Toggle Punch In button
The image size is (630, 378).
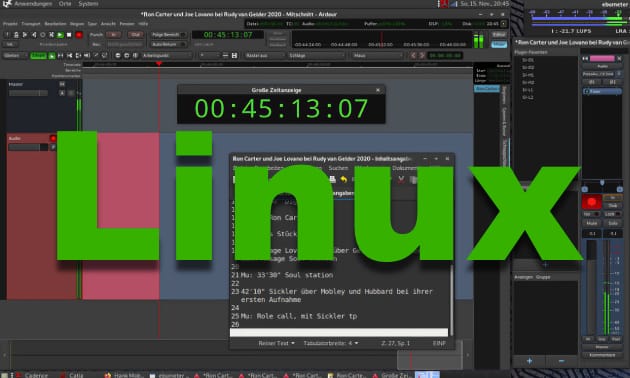coord(114,35)
